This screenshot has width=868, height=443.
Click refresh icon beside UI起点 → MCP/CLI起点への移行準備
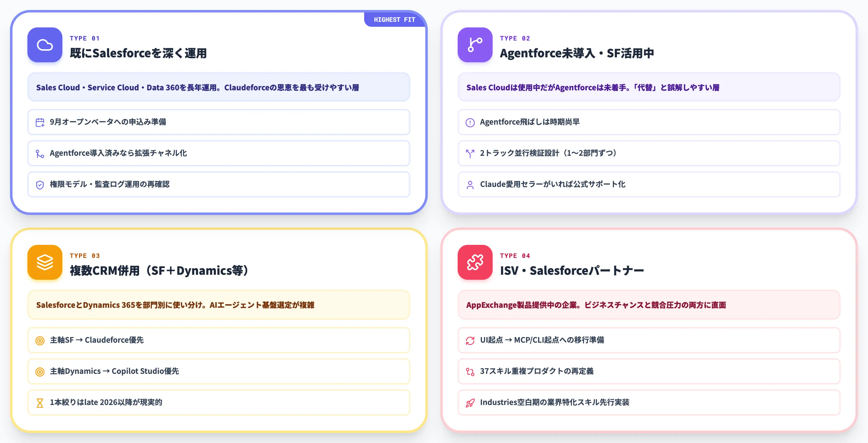point(470,340)
